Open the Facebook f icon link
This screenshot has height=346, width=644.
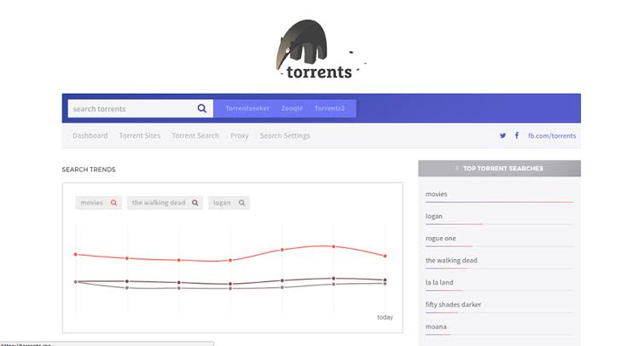[517, 135]
